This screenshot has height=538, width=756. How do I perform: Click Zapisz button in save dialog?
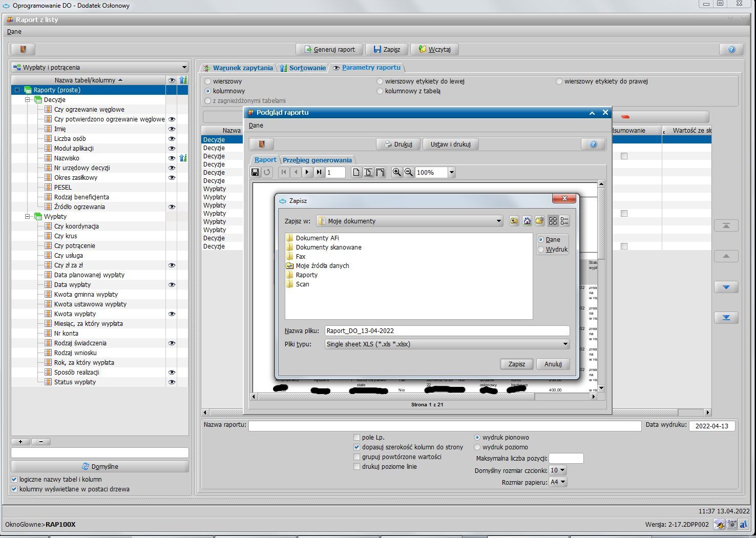[516, 364]
